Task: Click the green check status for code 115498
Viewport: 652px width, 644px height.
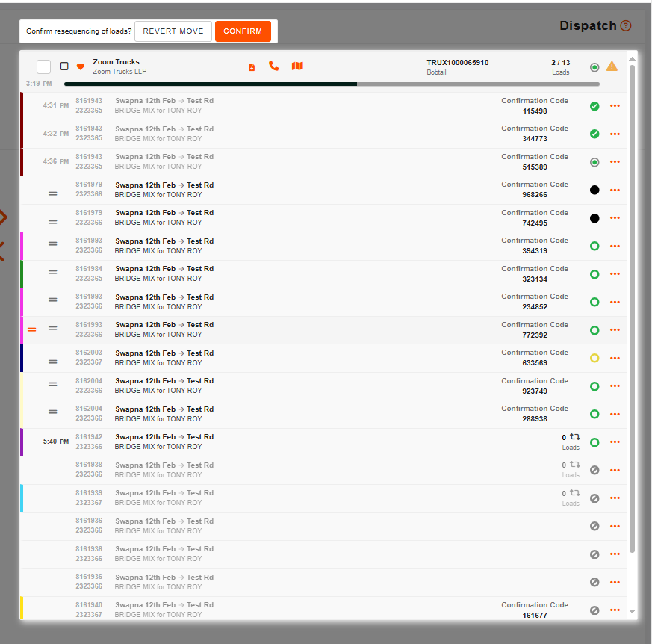Action: coord(594,106)
